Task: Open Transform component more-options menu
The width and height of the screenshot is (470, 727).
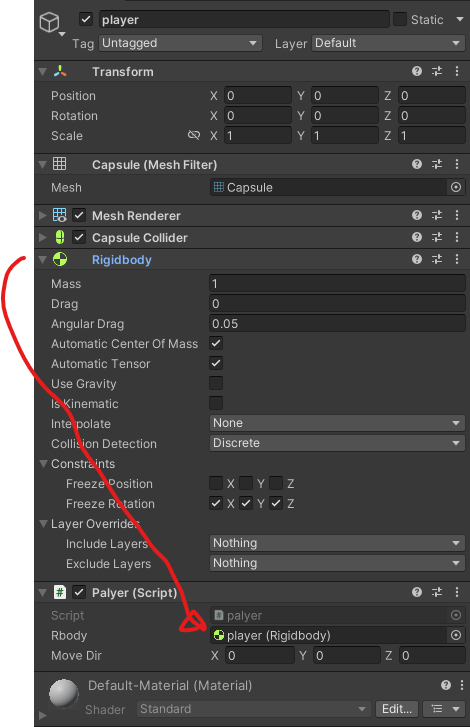Action: pos(457,71)
